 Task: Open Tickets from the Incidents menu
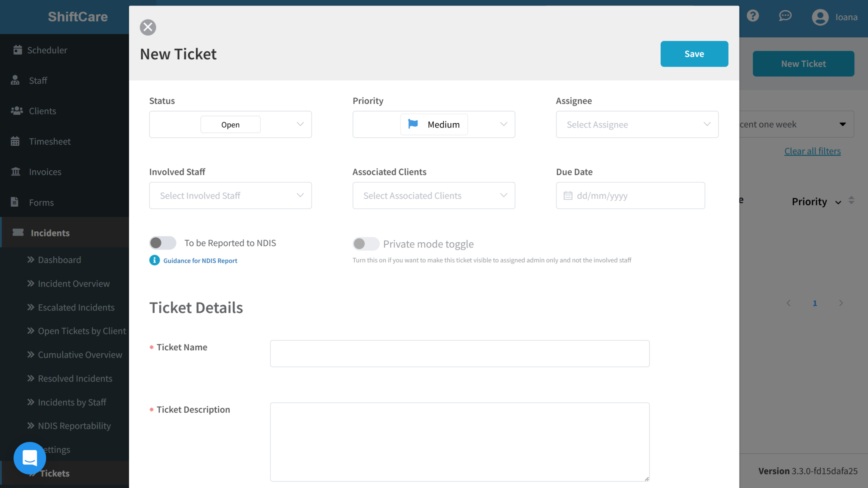coord(54,473)
